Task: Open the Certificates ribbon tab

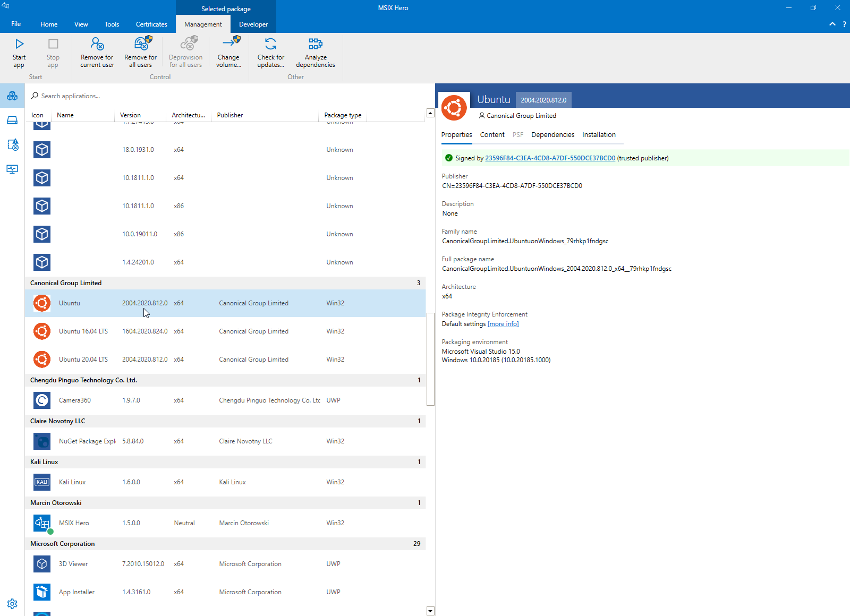Action: pos(151,24)
